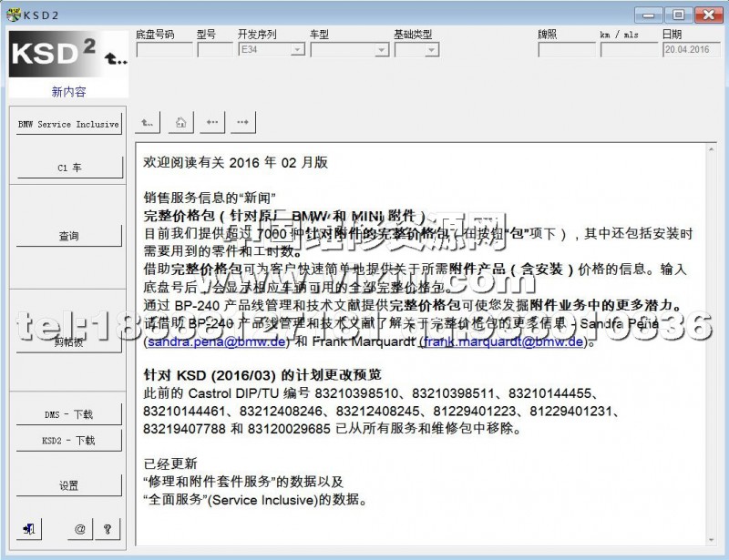Open the 剪帖板 clipboard button
Screen dimensions: 729x560
coord(69,342)
